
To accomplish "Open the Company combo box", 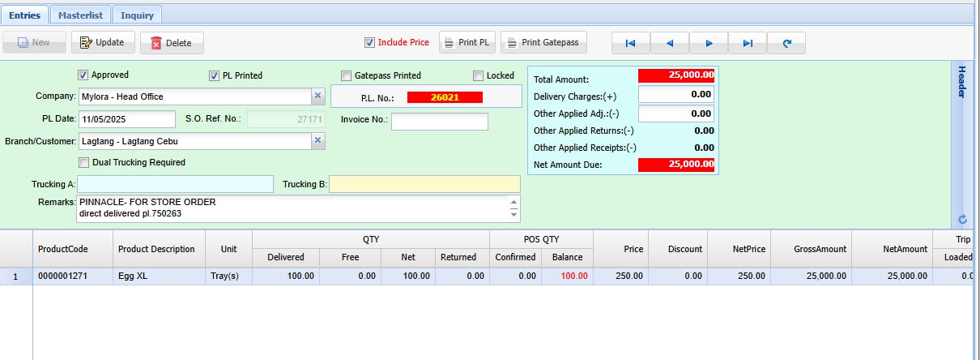I will click(194, 96).
